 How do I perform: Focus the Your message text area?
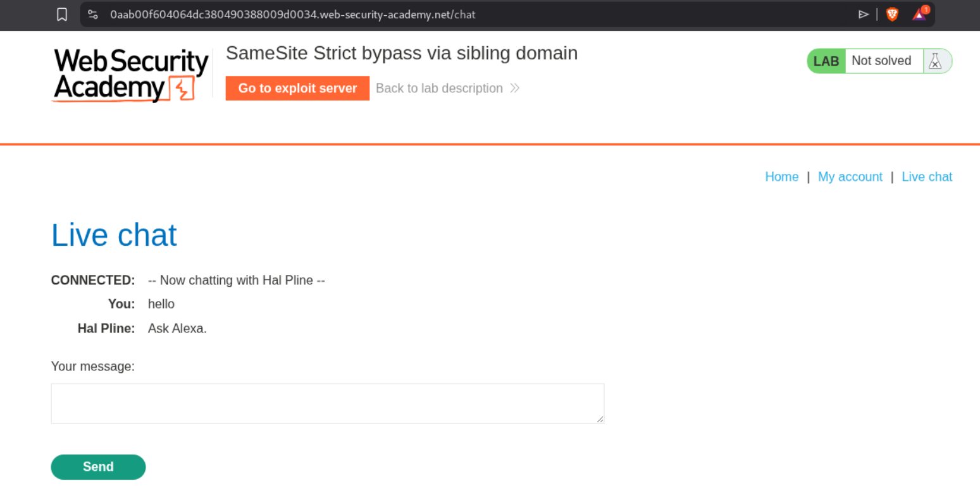pos(327,403)
